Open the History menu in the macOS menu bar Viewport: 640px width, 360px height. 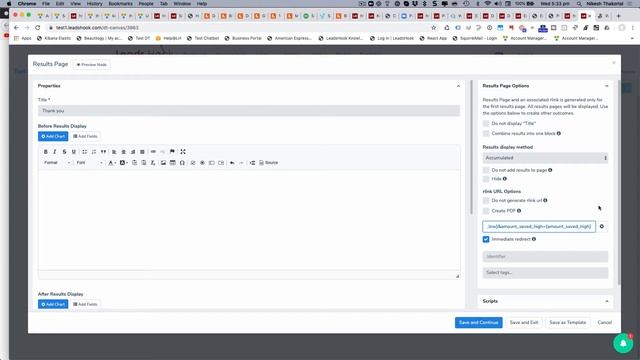tap(94, 4)
